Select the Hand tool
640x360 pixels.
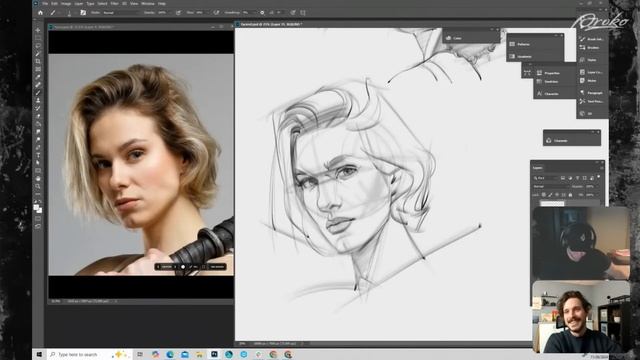38,178
